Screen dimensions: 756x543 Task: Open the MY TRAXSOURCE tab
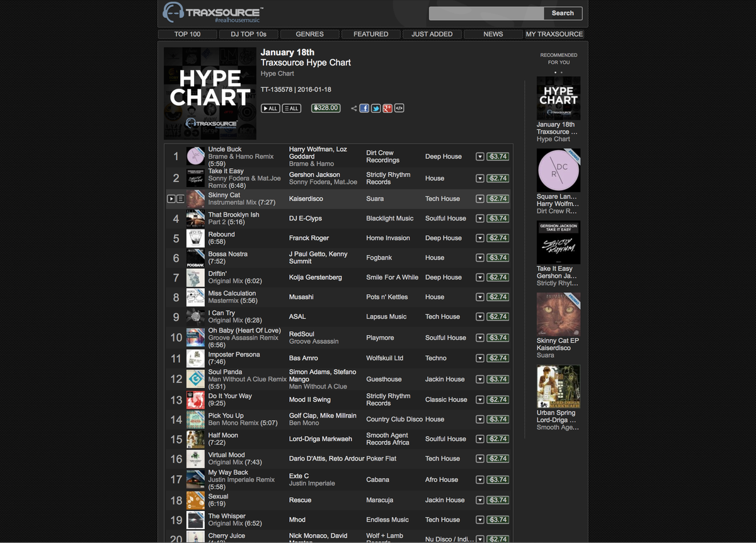tap(554, 34)
